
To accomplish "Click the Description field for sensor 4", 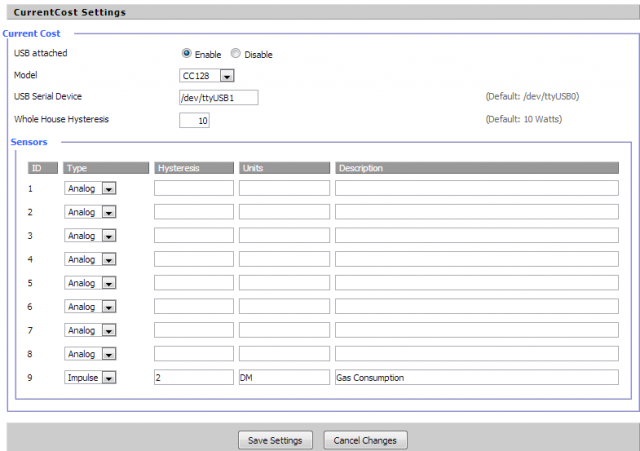I will click(x=477, y=259).
